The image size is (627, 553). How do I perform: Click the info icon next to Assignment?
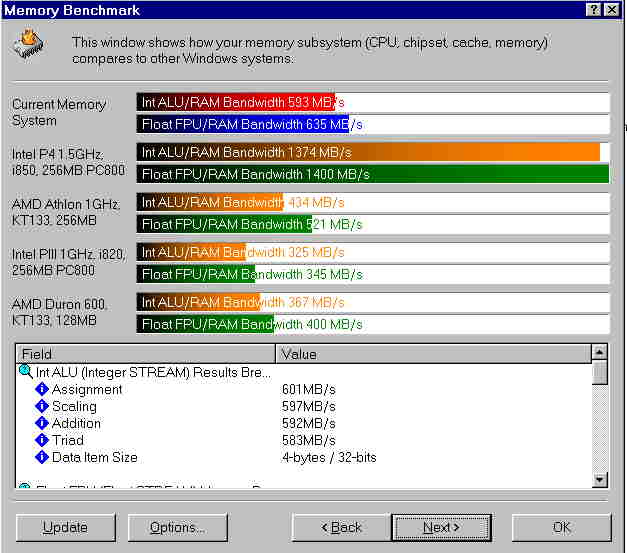(x=42, y=389)
